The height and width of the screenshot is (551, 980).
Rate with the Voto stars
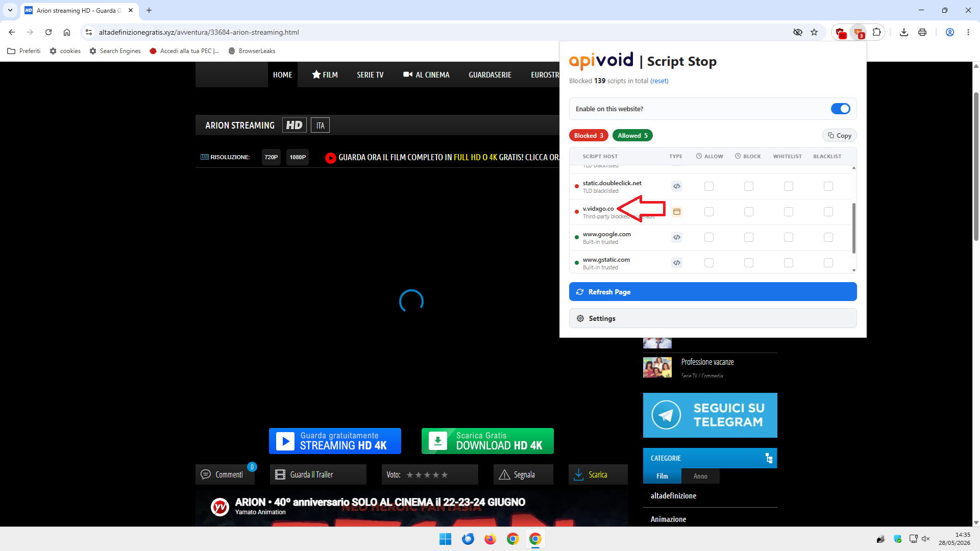click(427, 475)
